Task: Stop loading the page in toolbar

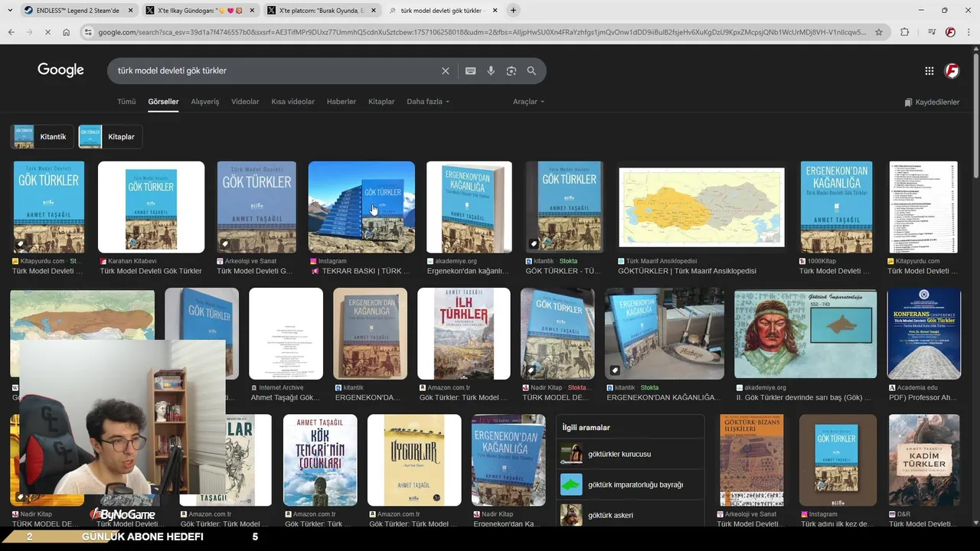Action: [x=47, y=32]
